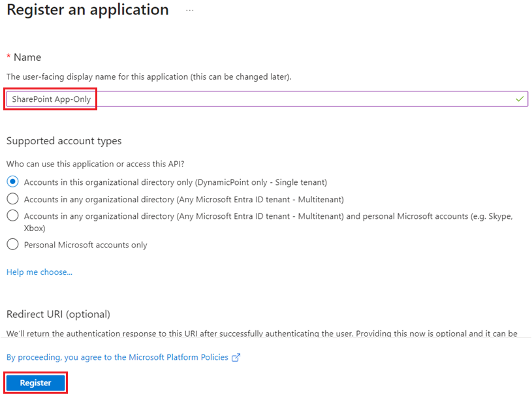This screenshot has width=532, height=395.
Task: Click the external link icon after Platform Policies
Action: [236, 357]
